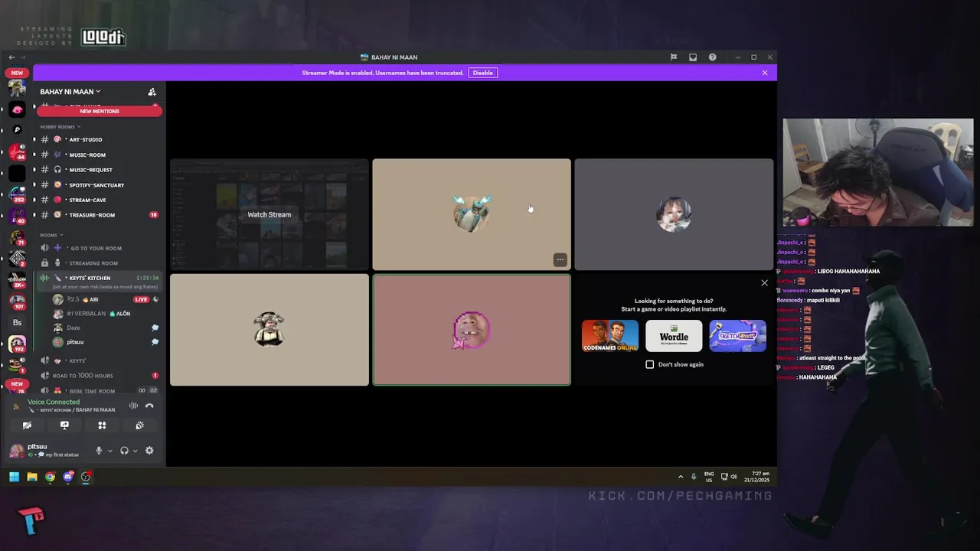Open server icon with 192 badge
The image size is (980, 551).
pyautogui.click(x=17, y=344)
